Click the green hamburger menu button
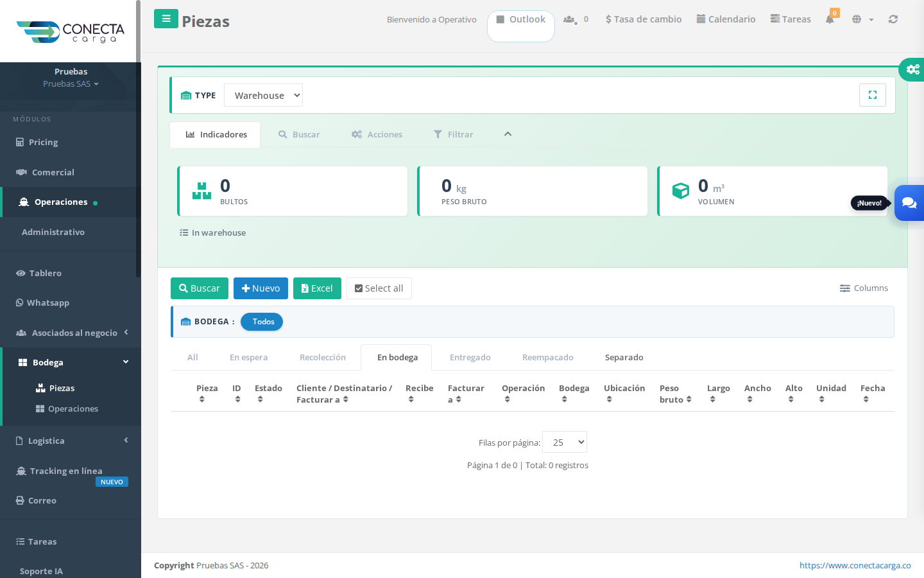Image resolution: width=924 pixels, height=578 pixels. (x=166, y=19)
